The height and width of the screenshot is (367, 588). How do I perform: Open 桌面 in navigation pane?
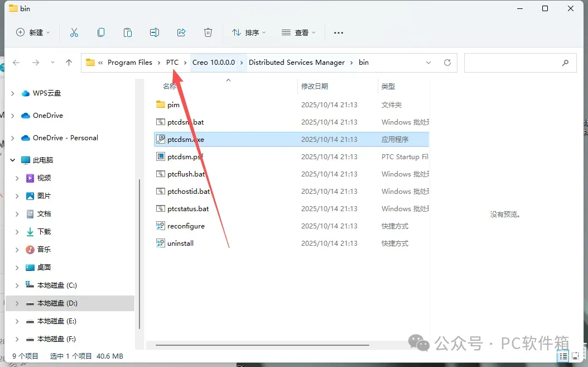click(x=44, y=268)
